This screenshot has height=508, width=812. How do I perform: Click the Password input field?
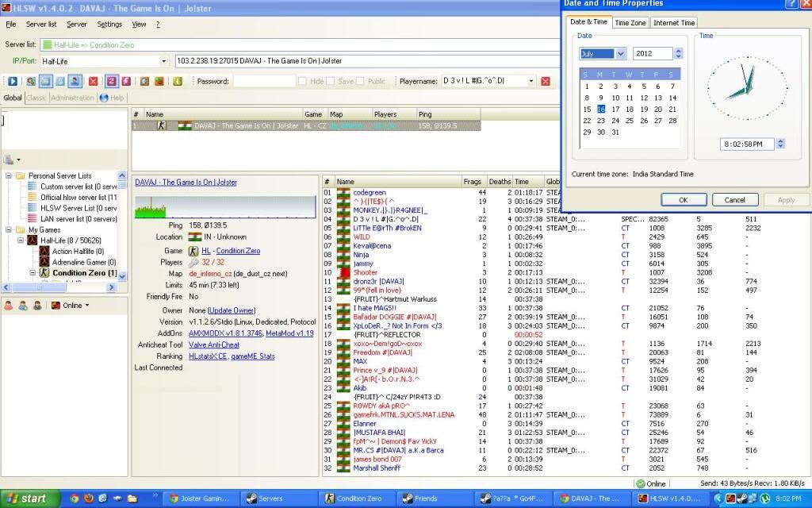pos(263,82)
